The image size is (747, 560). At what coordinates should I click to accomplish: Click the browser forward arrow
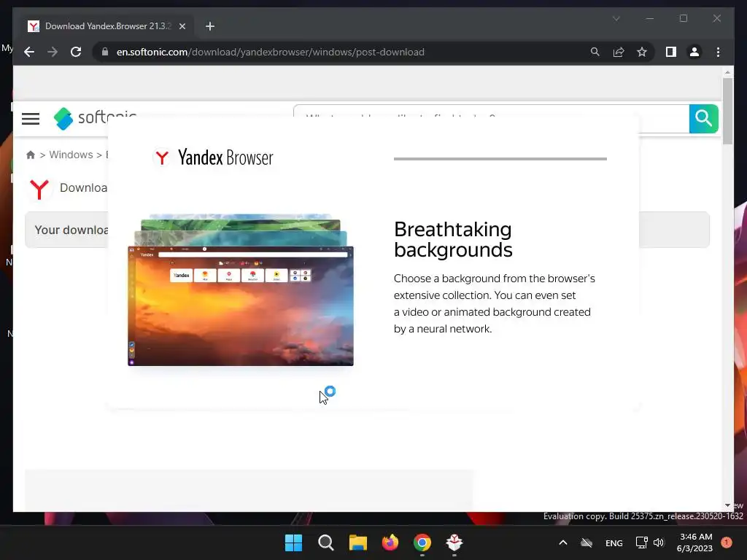(53, 52)
